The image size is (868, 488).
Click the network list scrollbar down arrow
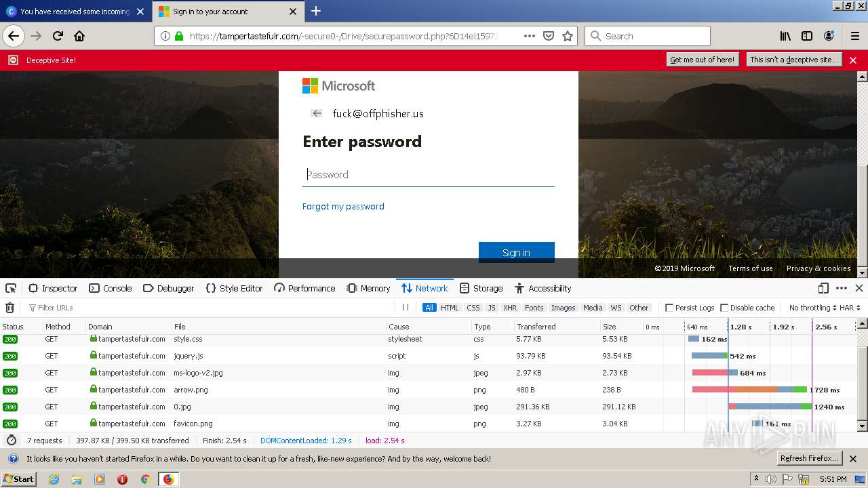pos(863,426)
